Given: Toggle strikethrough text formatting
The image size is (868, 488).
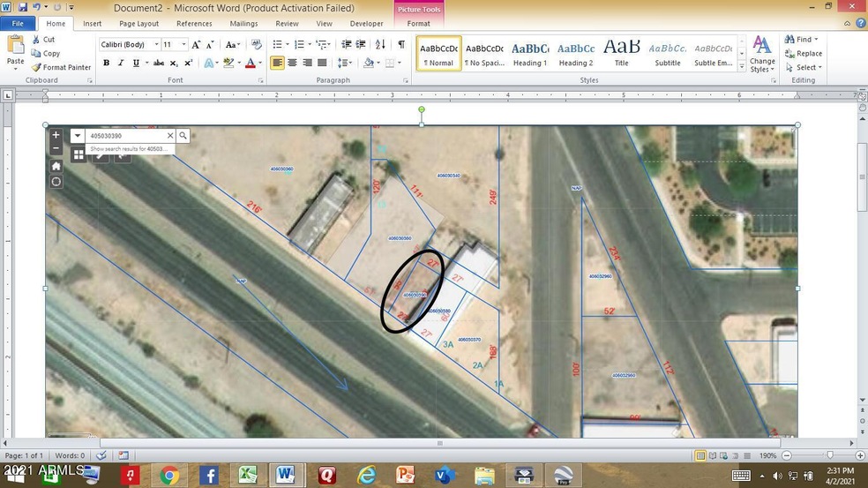Looking at the screenshot, I should 159,63.
